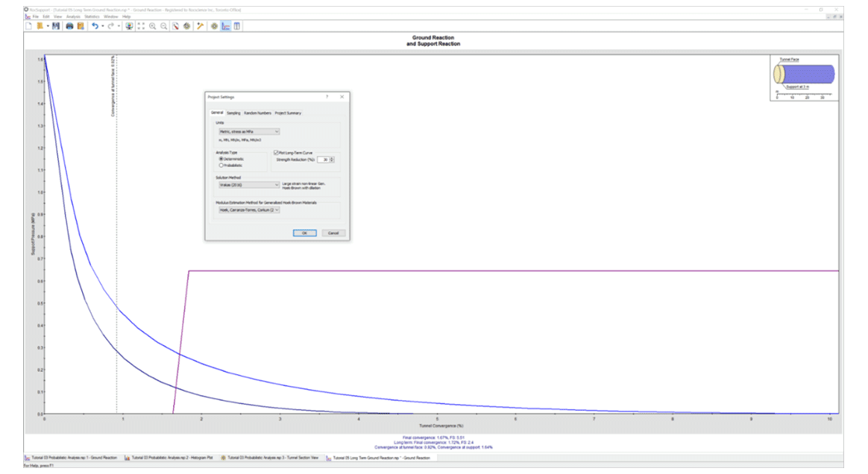Decrease Strength Reduction with down spinner

[332, 162]
